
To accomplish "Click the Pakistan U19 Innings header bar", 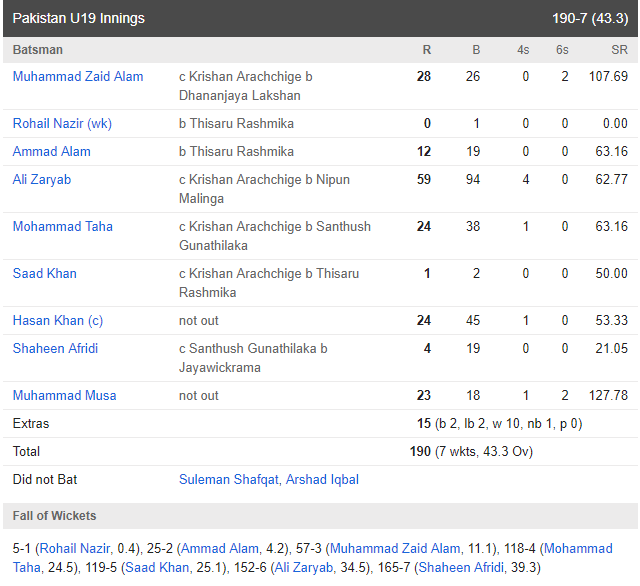I will pyautogui.click(x=320, y=18).
